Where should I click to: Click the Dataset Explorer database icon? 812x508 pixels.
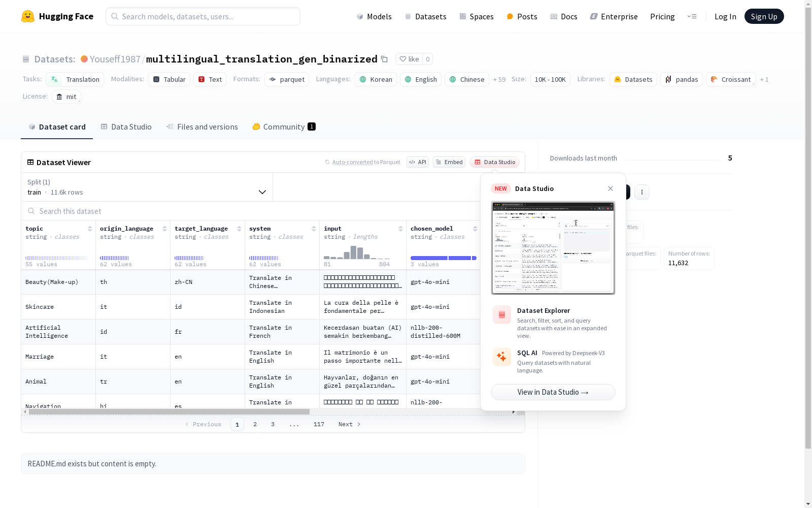coord(502,315)
